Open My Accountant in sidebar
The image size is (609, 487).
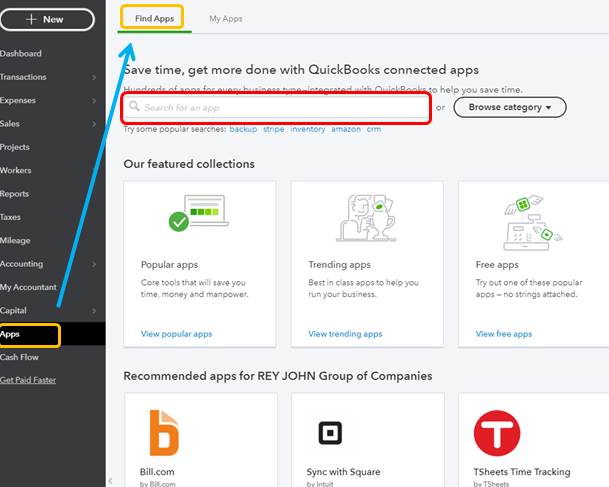coord(28,287)
